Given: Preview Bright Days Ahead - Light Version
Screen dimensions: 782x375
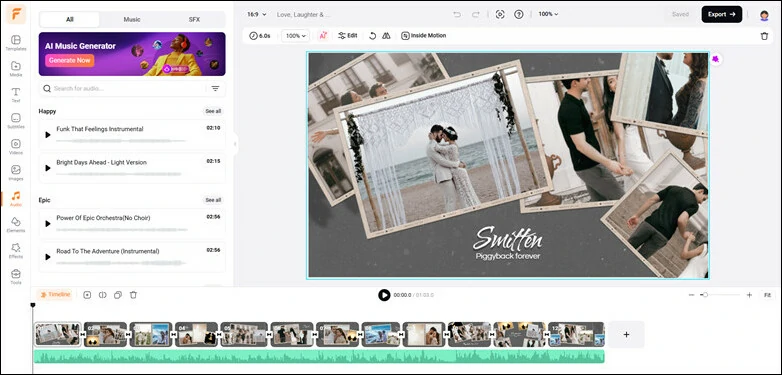Looking at the screenshot, I should tap(48, 168).
